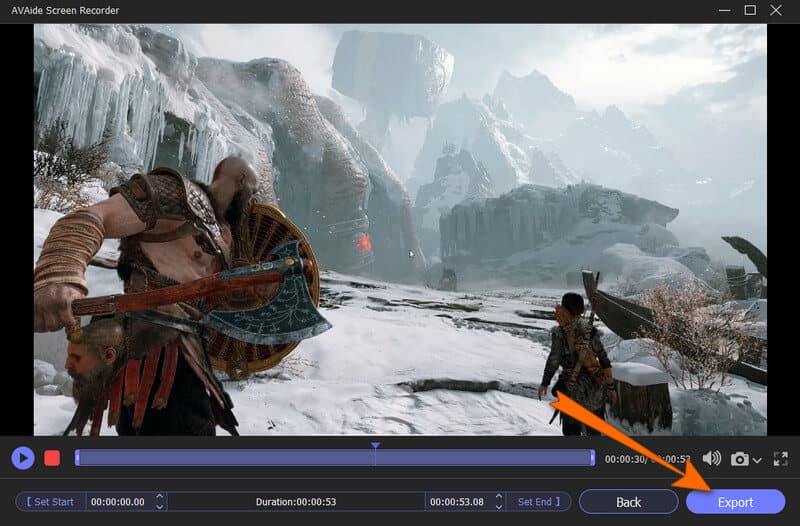Go Back to the previous screen
800x526 pixels.
629,502
